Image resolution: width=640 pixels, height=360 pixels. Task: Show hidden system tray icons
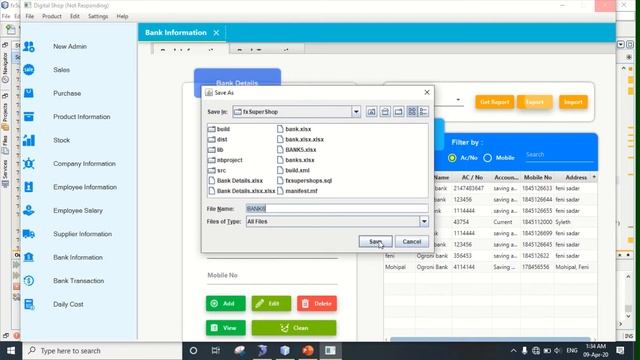coord(513,351)
